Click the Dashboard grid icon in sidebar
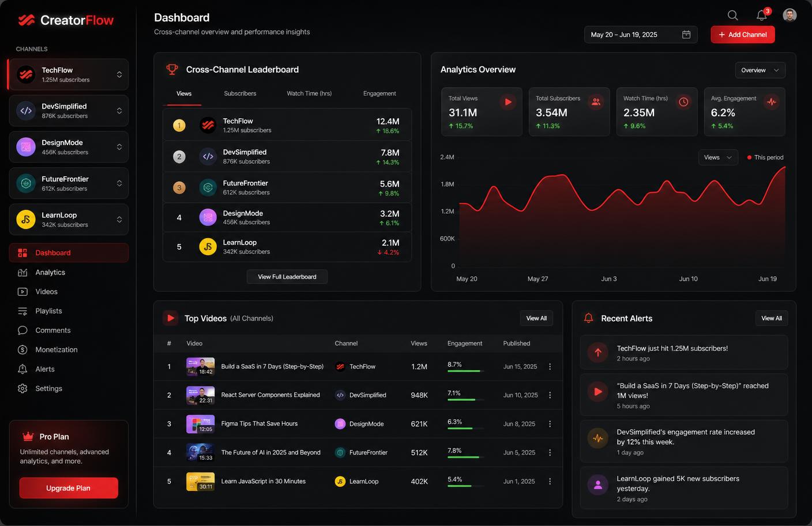Screen dimensions: 812x526 click(22, 253)
